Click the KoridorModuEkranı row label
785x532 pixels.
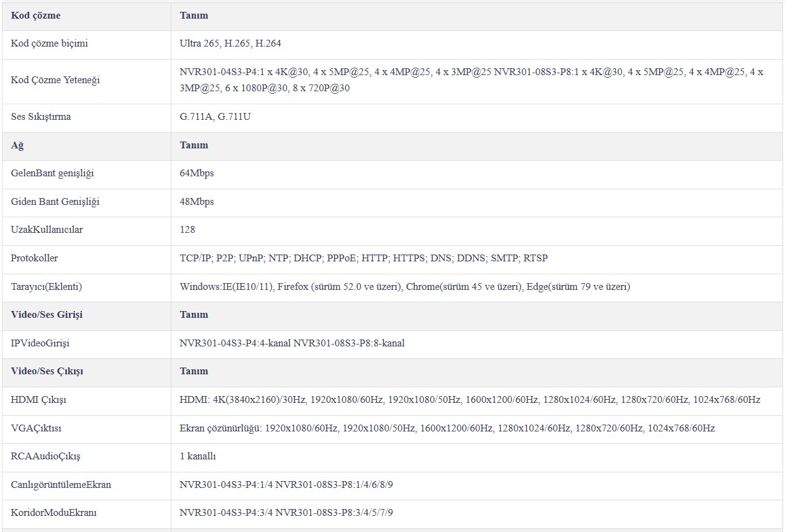54,513
